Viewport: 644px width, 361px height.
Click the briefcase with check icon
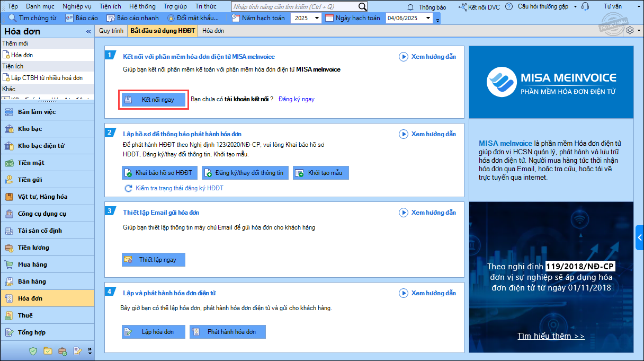(x=62, y=350)
